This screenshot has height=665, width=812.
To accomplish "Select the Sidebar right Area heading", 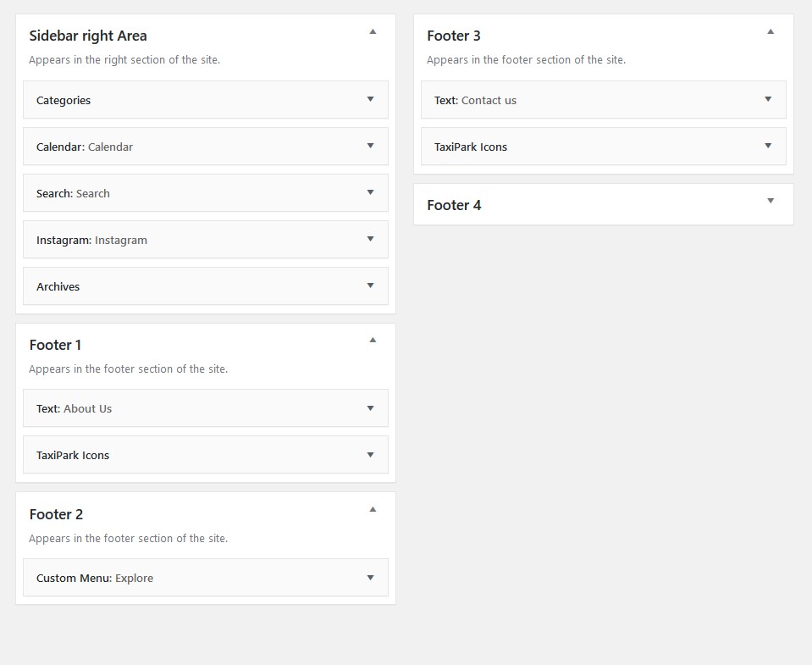I will [88, 36].
